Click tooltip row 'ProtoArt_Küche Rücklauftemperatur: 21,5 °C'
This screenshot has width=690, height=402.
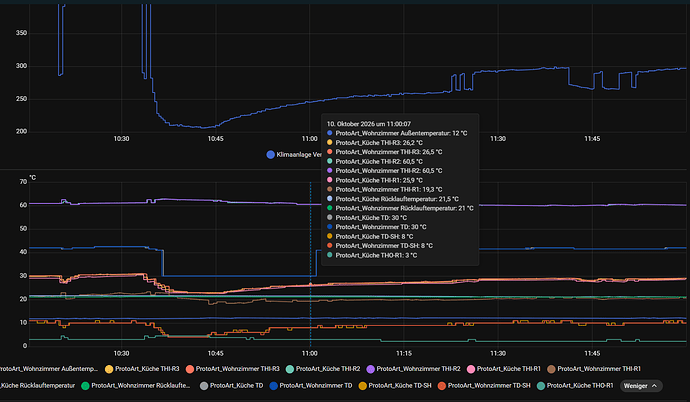click(x=393, y=199)
